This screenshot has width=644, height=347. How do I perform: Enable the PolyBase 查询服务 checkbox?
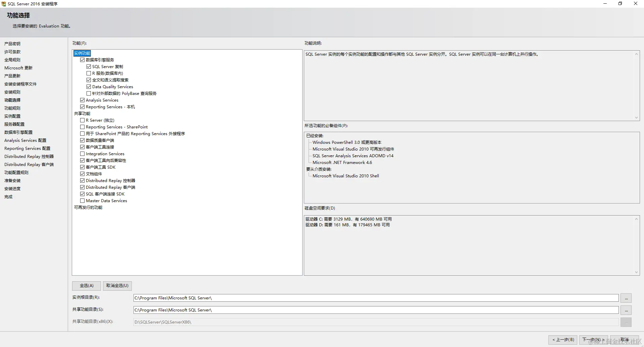point(89,94)
